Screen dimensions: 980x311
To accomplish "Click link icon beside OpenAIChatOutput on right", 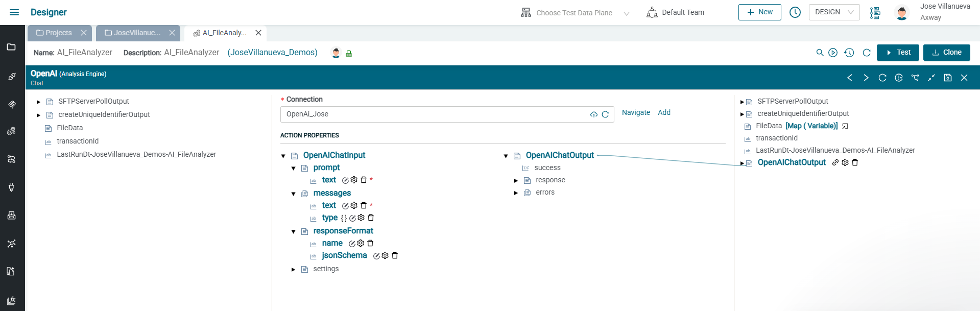I will click(x=835, y=162).
